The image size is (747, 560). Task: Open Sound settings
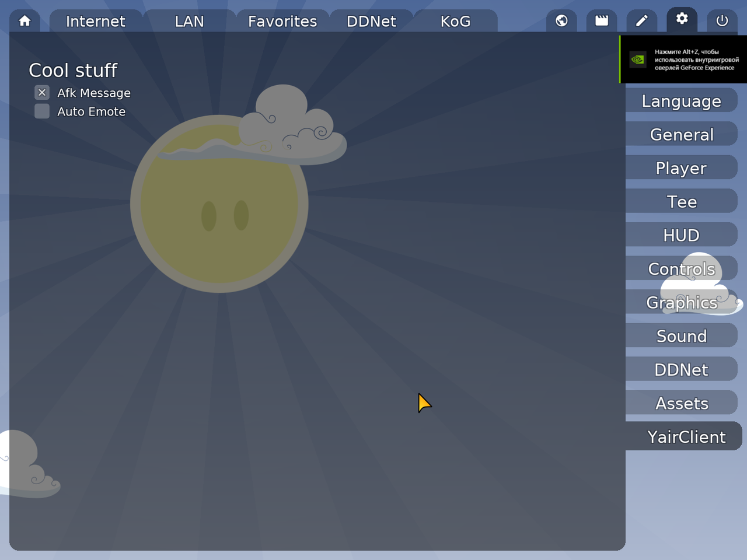coord(682,336)
